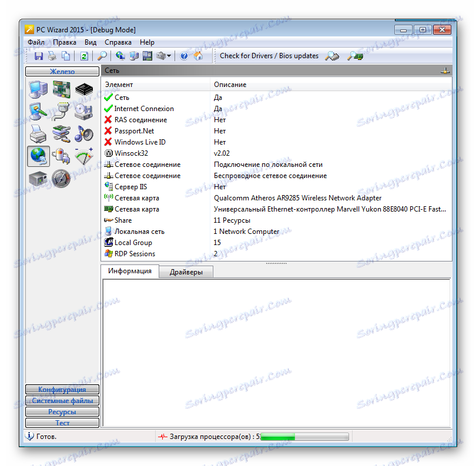Copy with the two-pages toolbar icon

point(66,56)
